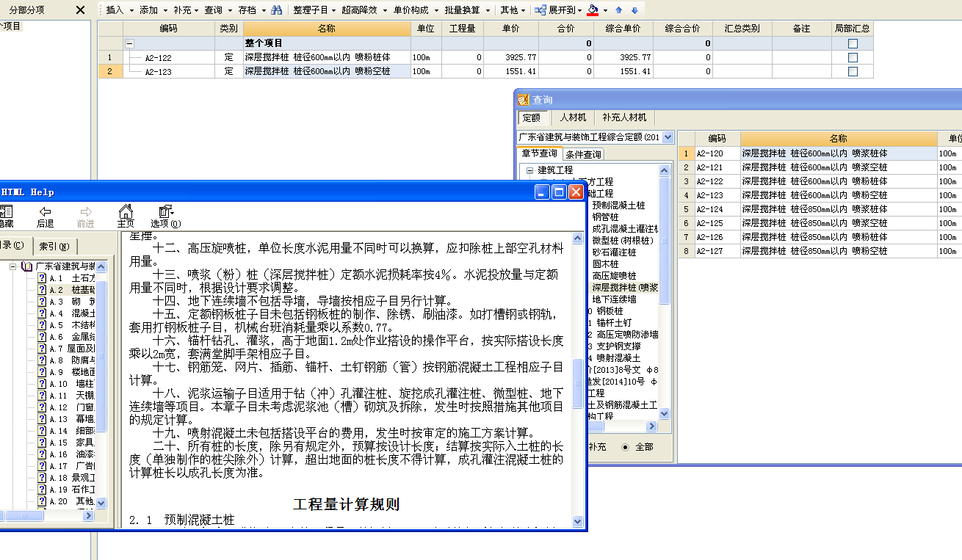Click scroll-right arrow of help contents tree
962x560 pixels.
click(90, 516)
